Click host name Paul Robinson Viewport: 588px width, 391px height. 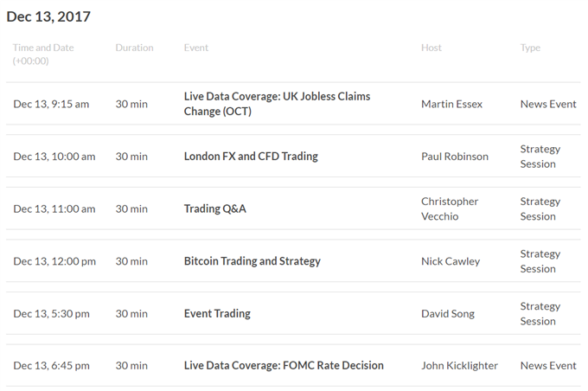(x=455, y=157)
